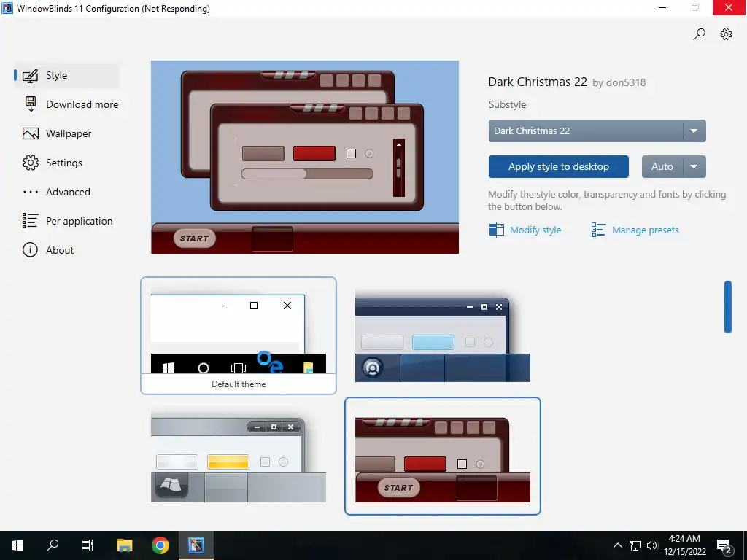
Task: Select the blue style thumbnail
Action: [x=443, y=335]
